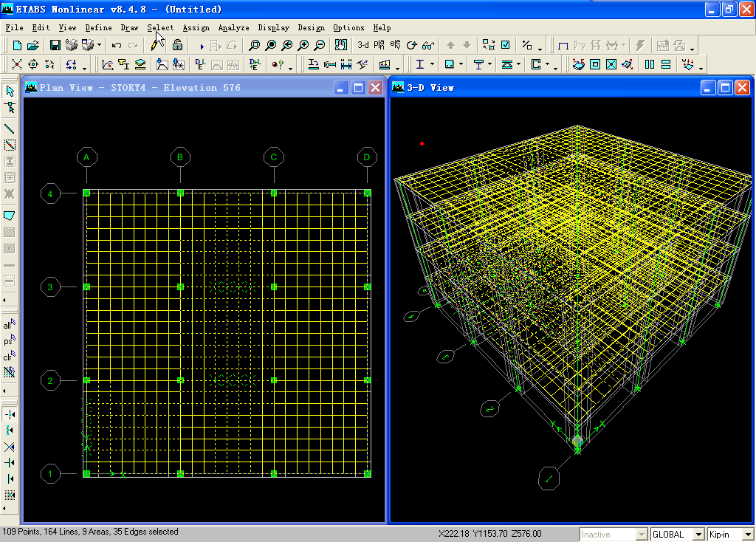Click the Plan View STORY4 title bar
This screenshot has width=756, height=542.
click(205, 87)
